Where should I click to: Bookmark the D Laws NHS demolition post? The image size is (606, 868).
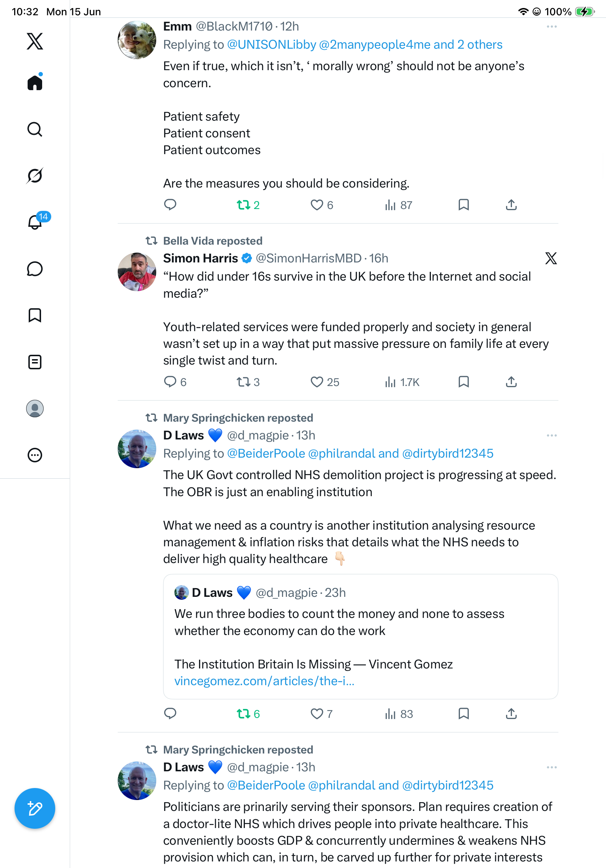pyautogui.click(x=464, y=714)
